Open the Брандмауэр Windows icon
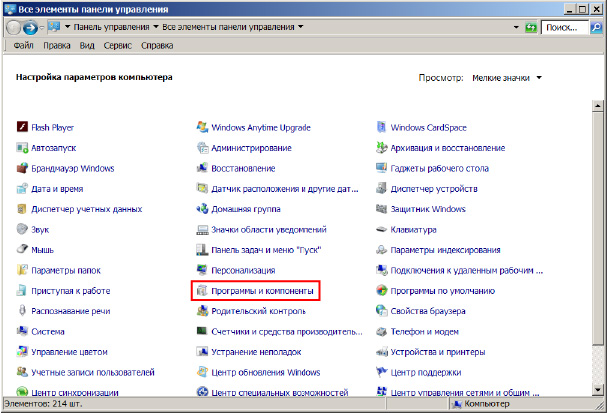Viewport: 607px width, 413px height. (x=22, y=168)
